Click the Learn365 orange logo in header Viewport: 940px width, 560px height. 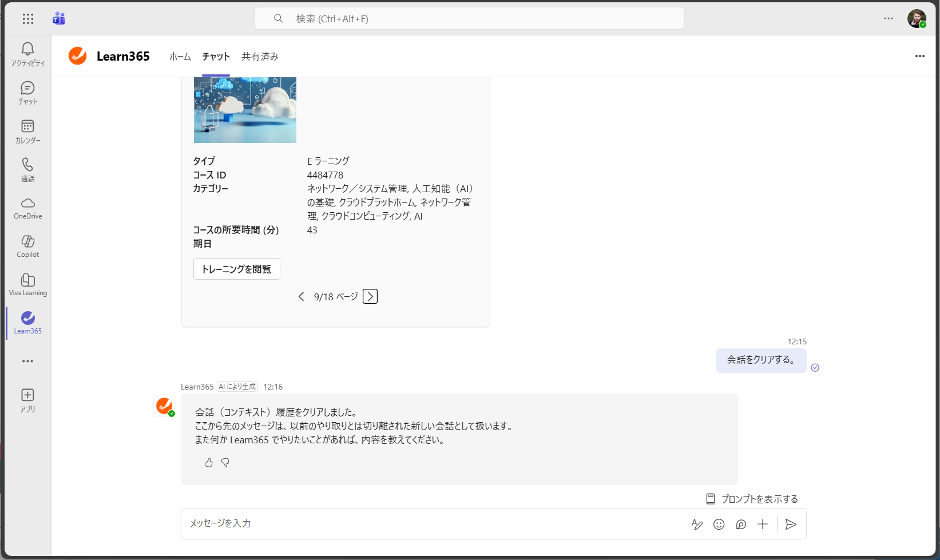[77, 56]
